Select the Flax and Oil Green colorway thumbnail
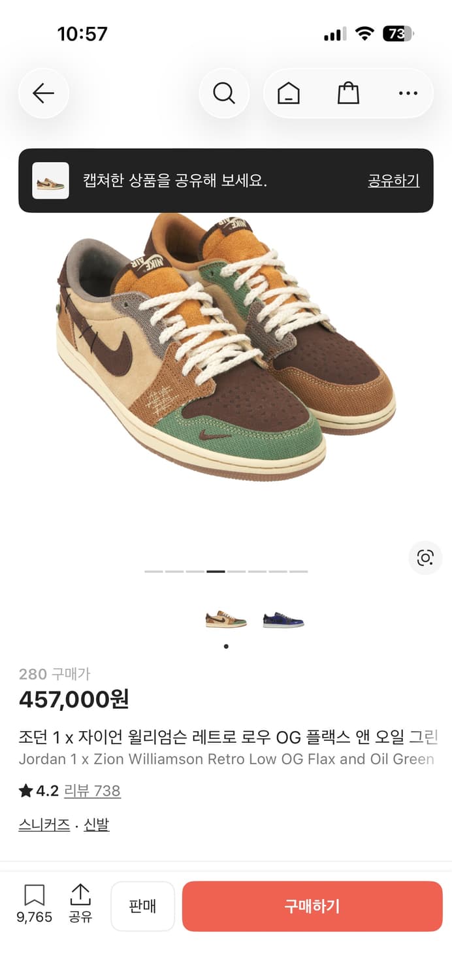 pyautogui.click(x=226, y=619)
